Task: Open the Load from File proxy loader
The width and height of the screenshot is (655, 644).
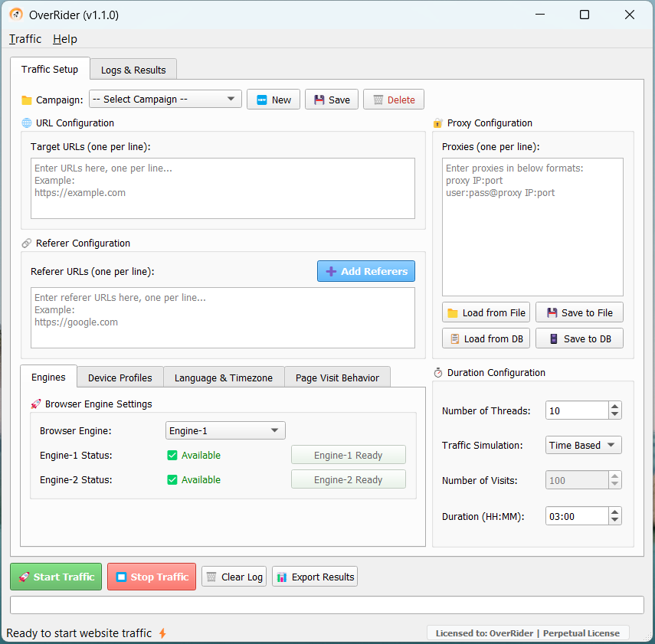Action: (486, 312)
